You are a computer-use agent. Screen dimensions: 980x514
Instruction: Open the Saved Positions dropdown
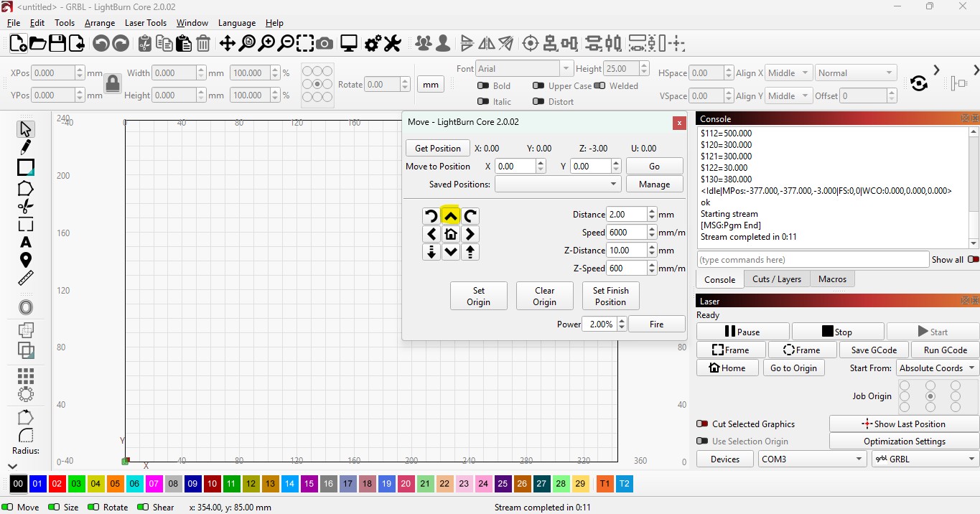point(557,184)
